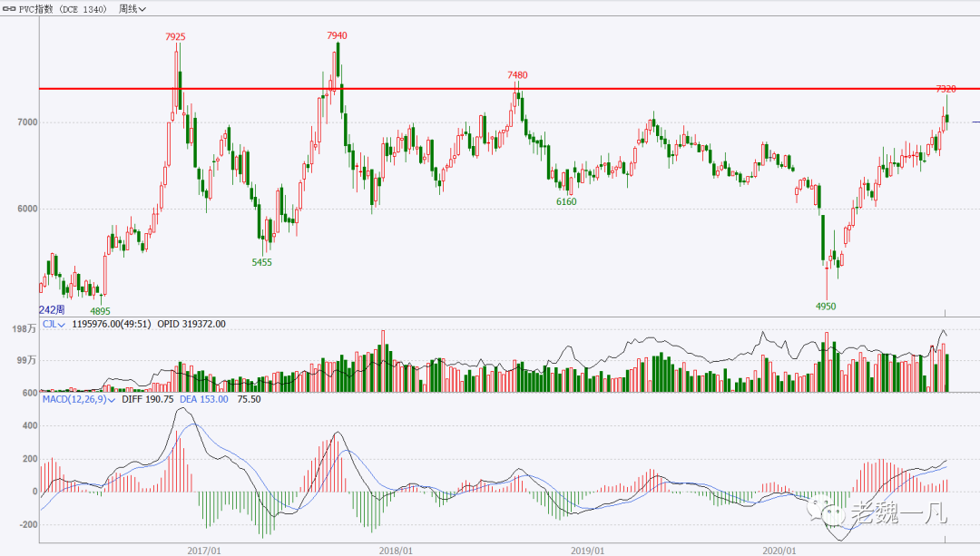Click the 99万 volume axis label

(x=27, y=360)
